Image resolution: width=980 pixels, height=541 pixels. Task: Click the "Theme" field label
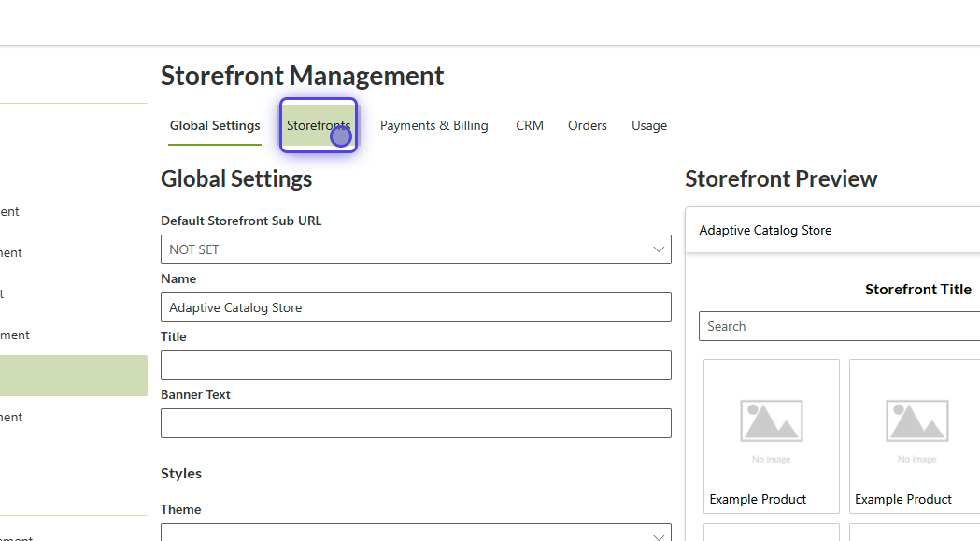pyautogui.click(x=180, y=510)
